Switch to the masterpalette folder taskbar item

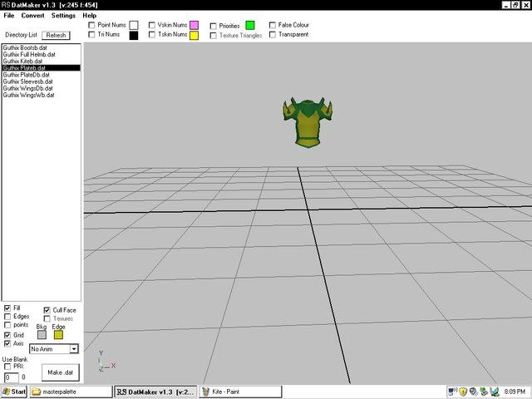(x=71, y=392)
